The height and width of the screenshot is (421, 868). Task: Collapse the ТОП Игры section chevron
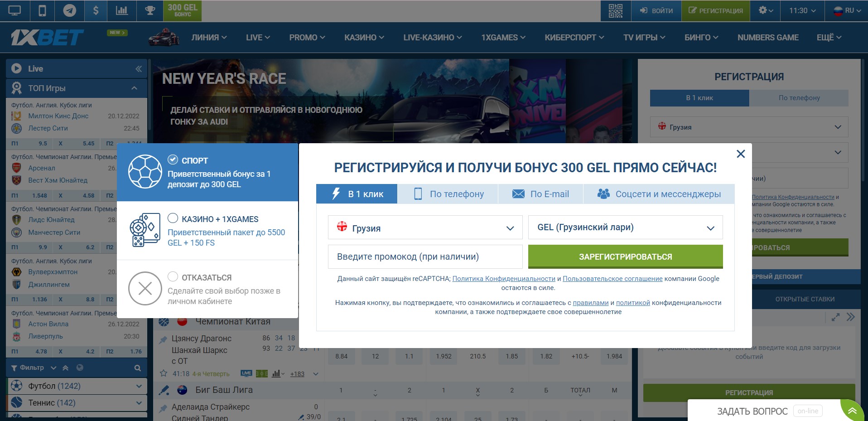[x=134, y=88]
